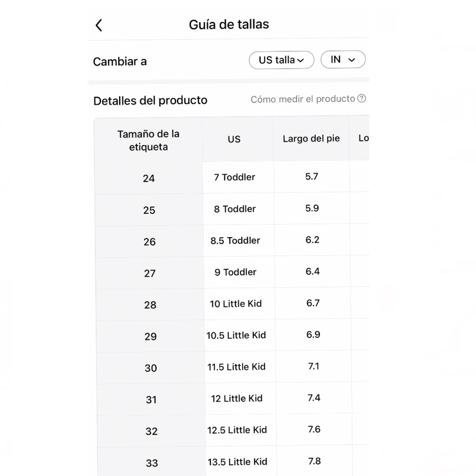Select foot length value 7.4
The height and width of the screenshot is (476, 476).
pyautogui.click(x=314, y=397)
